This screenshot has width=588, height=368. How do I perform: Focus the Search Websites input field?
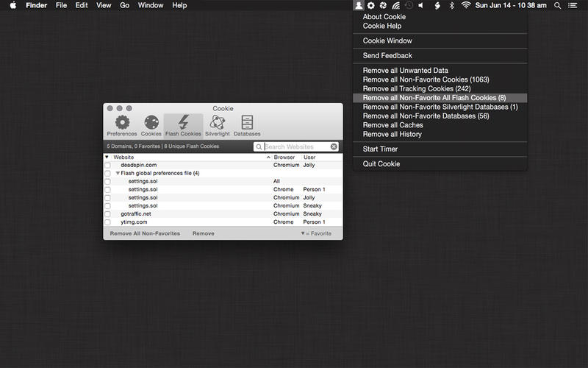pos(295,146)
